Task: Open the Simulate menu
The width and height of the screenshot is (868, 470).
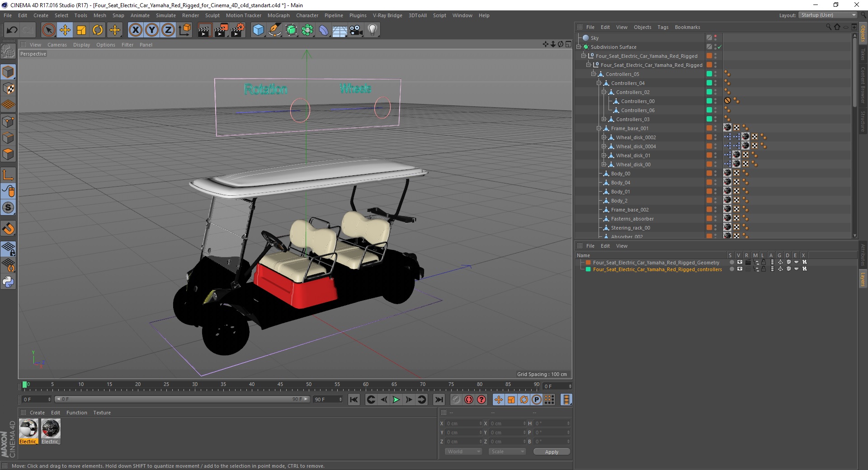Action: tap(166, 15)
